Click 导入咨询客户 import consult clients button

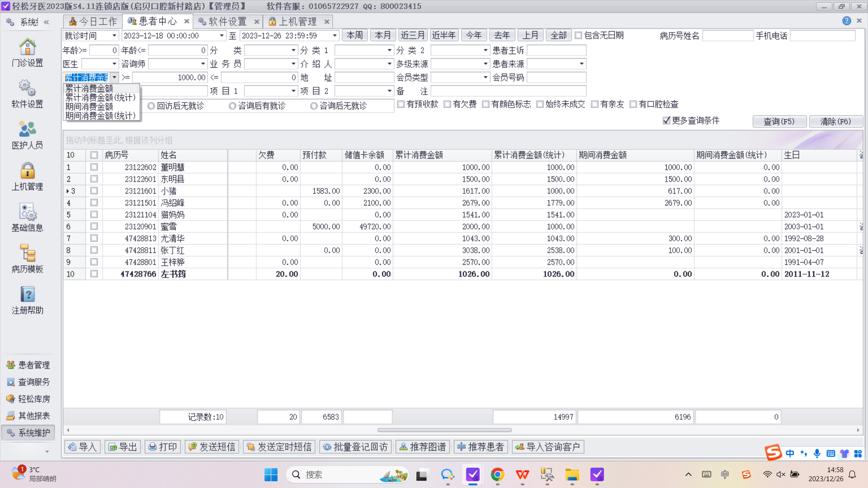click(548, 447)
